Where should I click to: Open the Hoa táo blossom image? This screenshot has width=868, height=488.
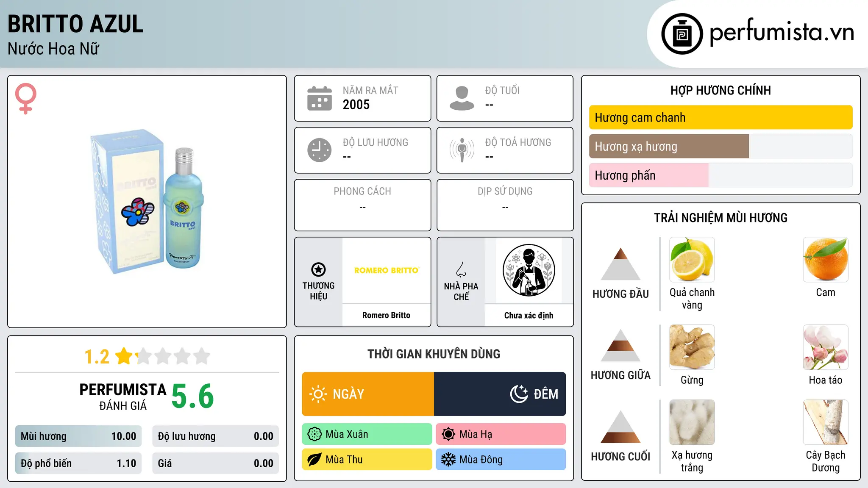pyautogui.click(x=826, y=347)
